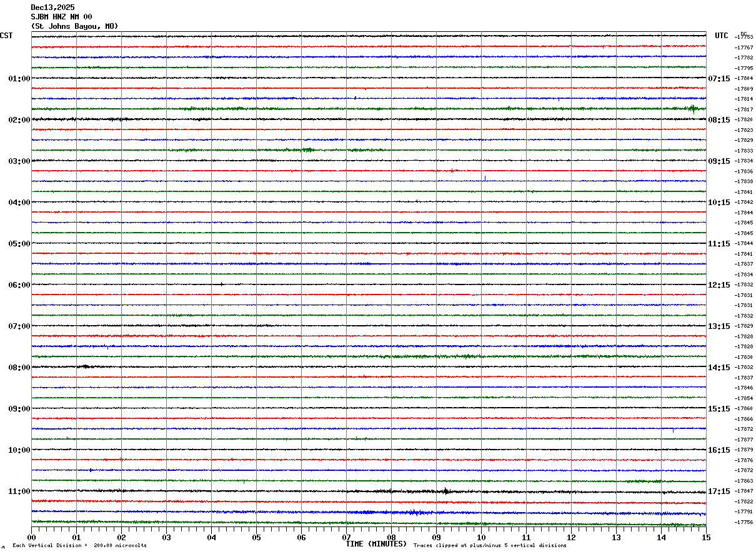The image size is (756, 554).
Task: Click the DC offset value -17863
Action: [x=744, y=481]
